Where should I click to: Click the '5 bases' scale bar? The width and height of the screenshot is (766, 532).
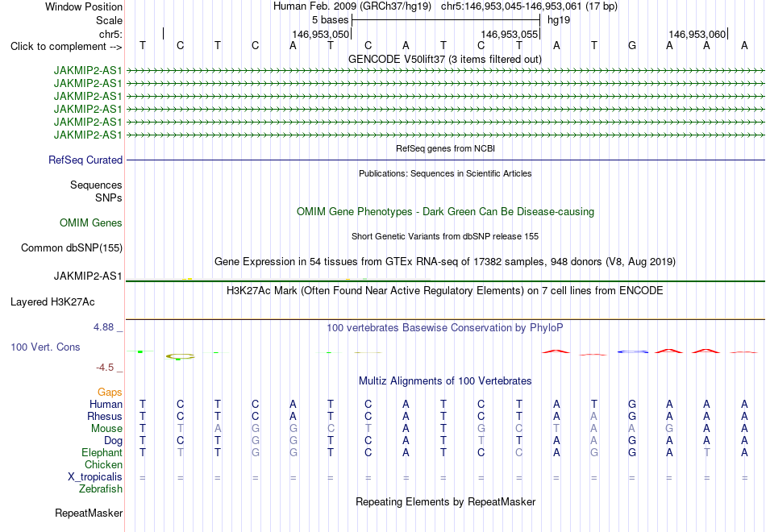tap(446, 20)
